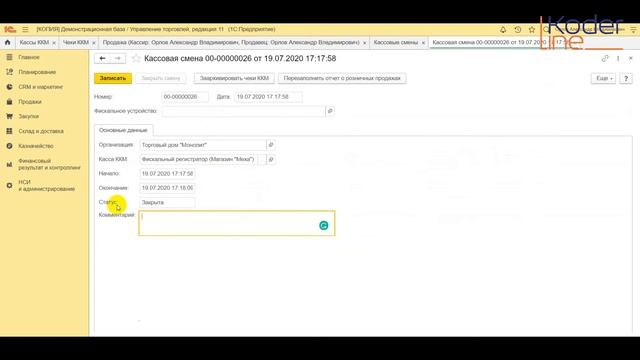
Task: Open notifications bell icon
Action: [x=503, y=29]
